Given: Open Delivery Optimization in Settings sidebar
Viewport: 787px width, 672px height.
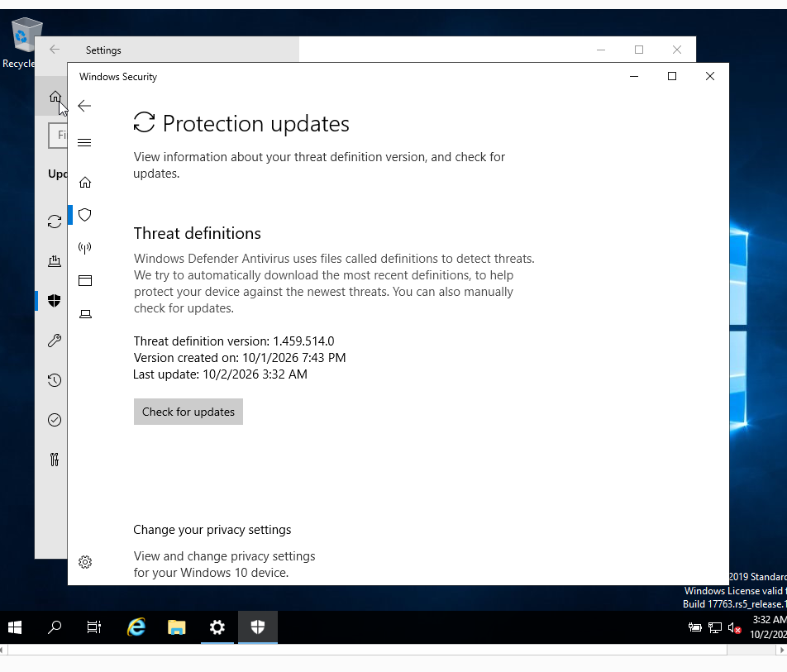Looking at the screenshot, I should 55,261.
